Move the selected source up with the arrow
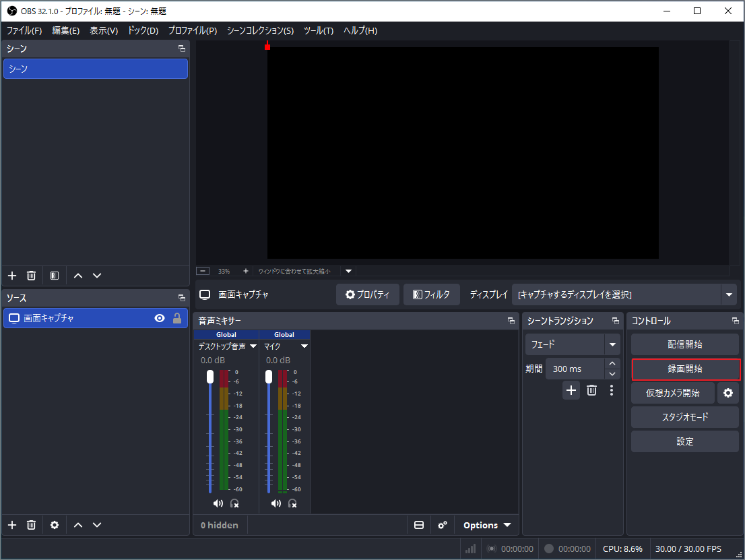745x560 pixels. (x=77, y=525)
